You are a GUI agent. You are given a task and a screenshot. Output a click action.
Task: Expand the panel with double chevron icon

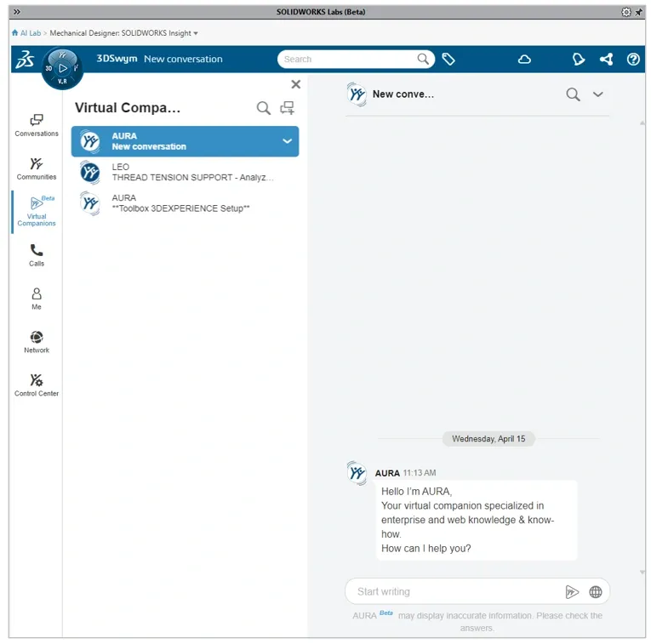(17, 12)
